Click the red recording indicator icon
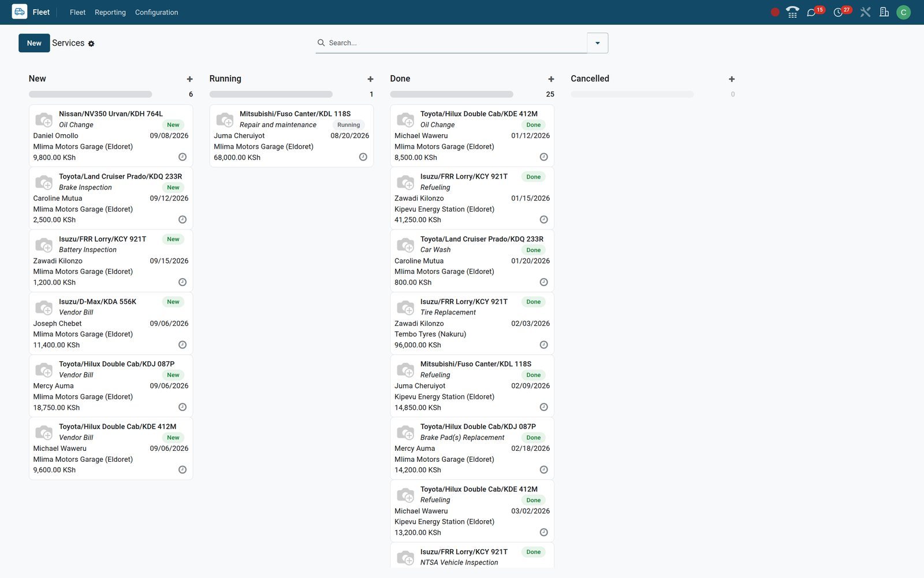Viewport: 924px width, 578px height. [x=775, y=12]
